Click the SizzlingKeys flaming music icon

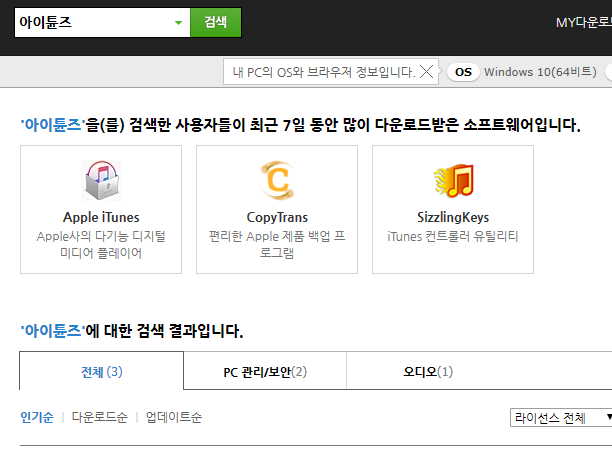tap(453, 180)
